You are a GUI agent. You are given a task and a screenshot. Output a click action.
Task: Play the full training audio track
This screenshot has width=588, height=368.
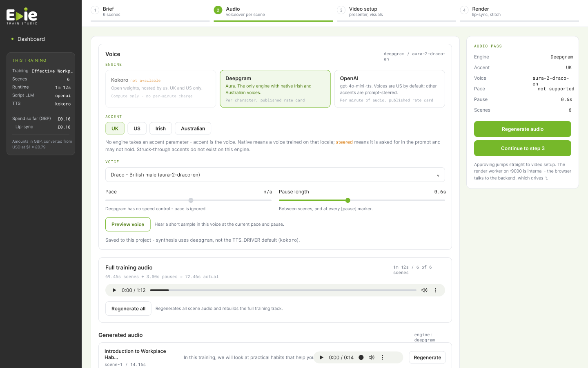(x=114, y=290)
